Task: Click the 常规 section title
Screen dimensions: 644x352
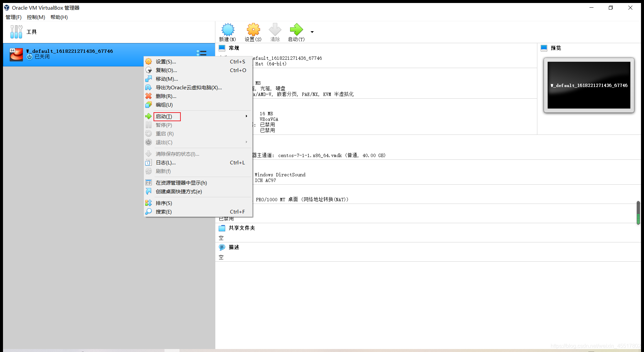Action: 234,48
